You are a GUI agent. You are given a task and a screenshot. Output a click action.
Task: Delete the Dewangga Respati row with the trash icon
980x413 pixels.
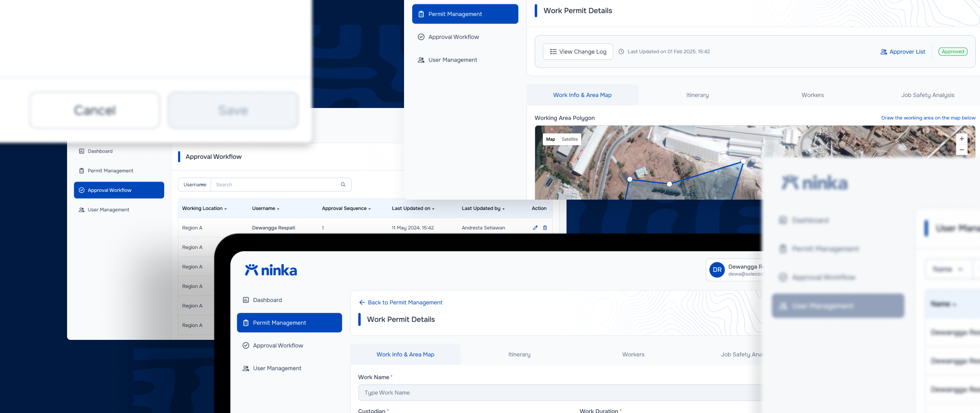545,228
